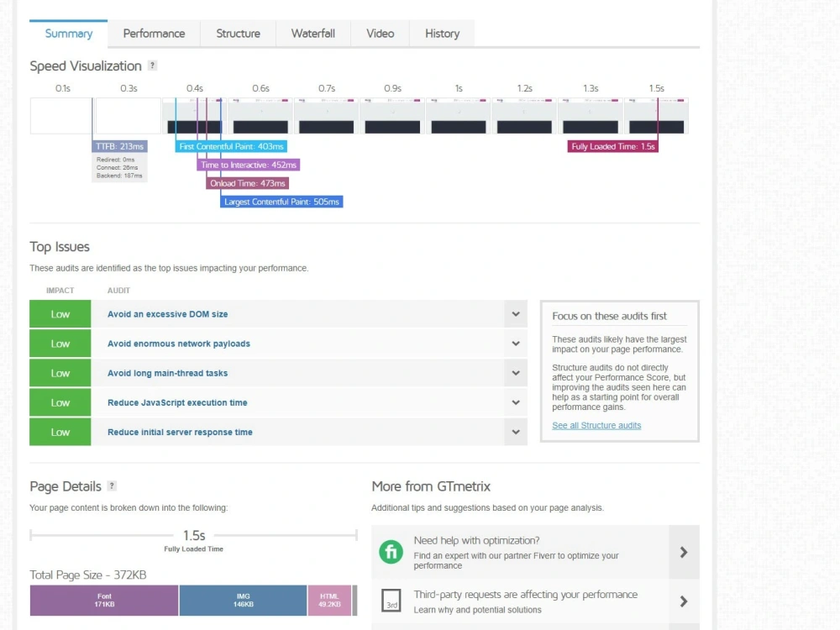Select the 1.3s filmstrip frame
The width and height of the screenshot is (840, 630).
point(591,116)
